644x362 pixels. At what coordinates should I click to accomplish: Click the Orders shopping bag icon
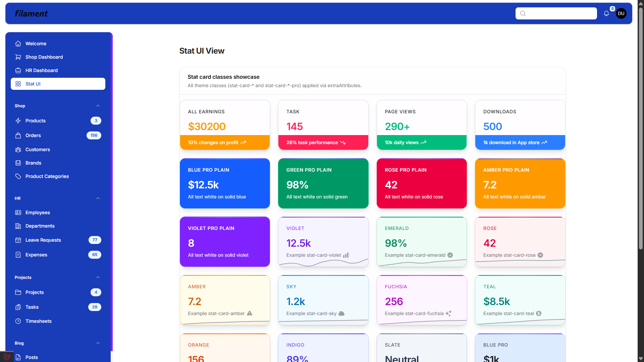coord(18,135)
